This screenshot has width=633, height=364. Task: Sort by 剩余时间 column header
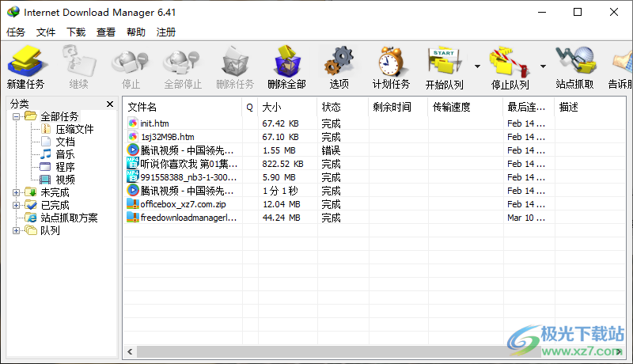pos(398,107)
